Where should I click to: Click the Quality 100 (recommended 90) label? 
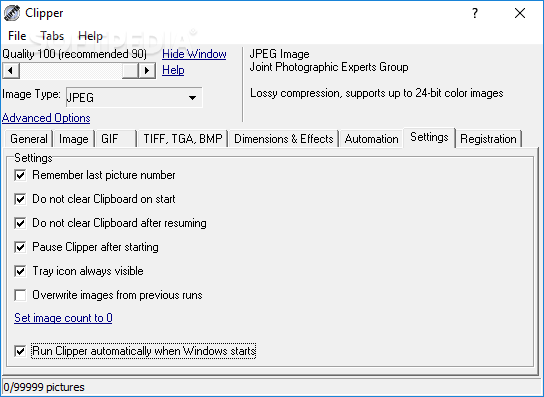pyautogui.click(x=74, y=54)
